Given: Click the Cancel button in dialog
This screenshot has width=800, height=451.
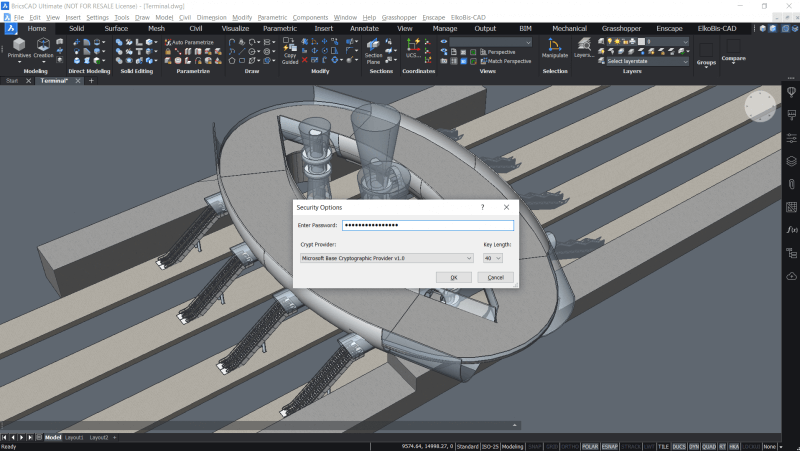Looking at the screenshot, I should 495,277.
